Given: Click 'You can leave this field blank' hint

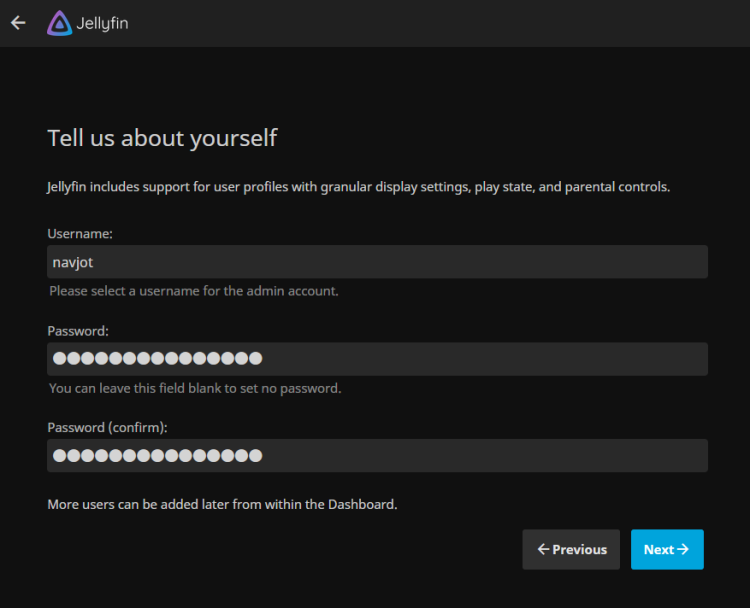Looking at the screenshot, I should (195, 388).
